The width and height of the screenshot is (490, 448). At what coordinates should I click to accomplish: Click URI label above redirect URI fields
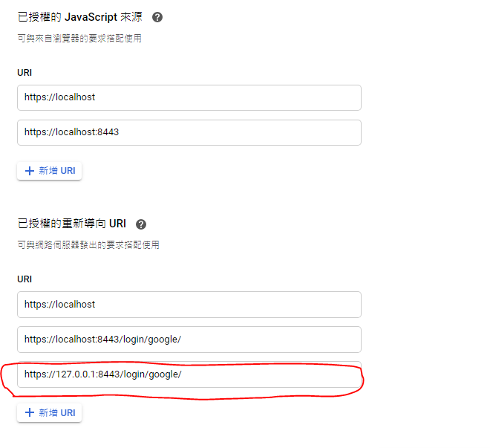(24, 279)
